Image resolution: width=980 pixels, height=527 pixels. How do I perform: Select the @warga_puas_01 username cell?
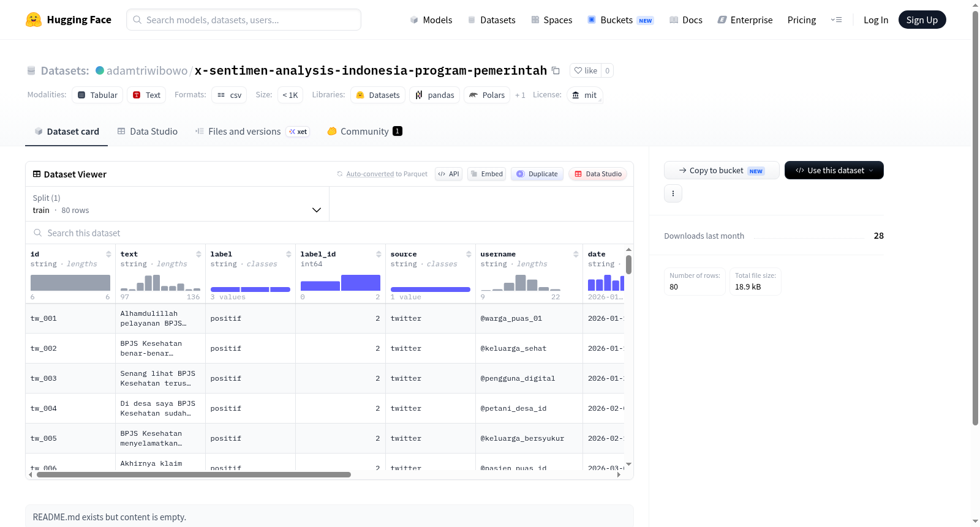pyautogui.click(x=529, y=318)
